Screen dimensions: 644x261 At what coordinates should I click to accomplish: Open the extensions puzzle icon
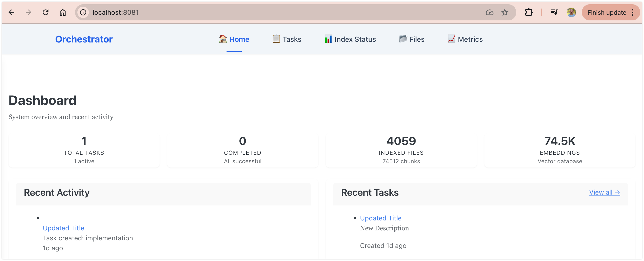point(529,12)
